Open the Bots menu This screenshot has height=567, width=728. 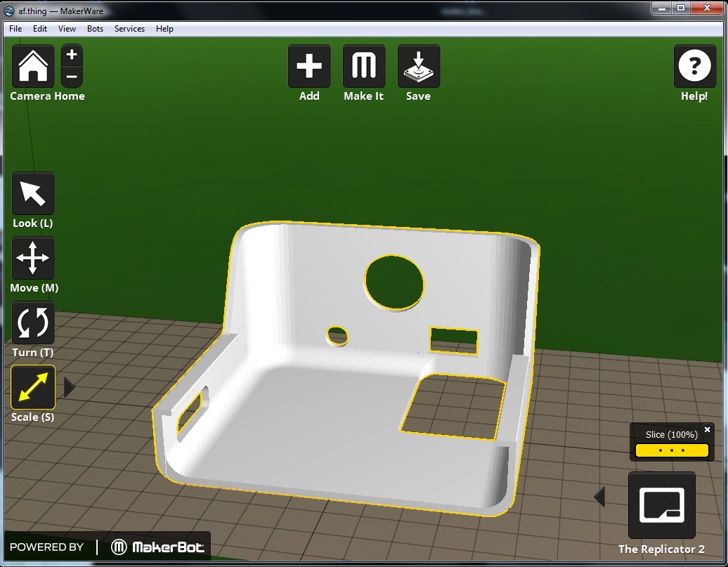(95, 29)
